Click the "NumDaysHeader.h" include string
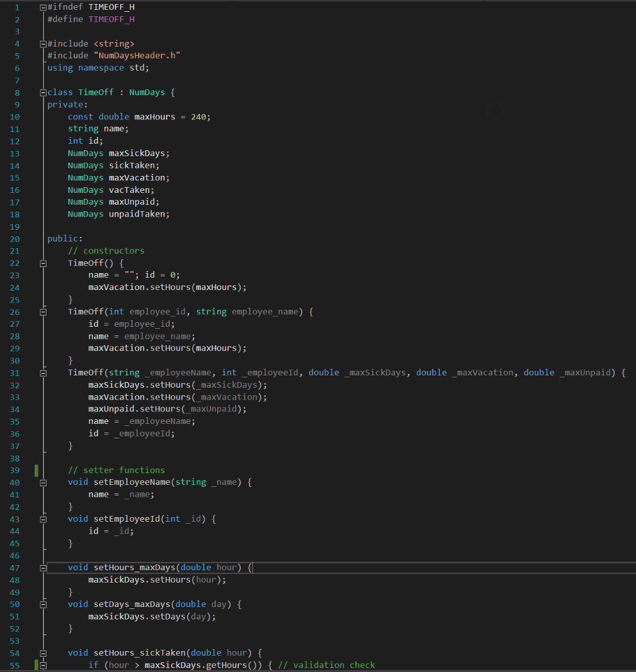Image resolution: width=636 pixels, height=672 pixels. coord(137,56)
